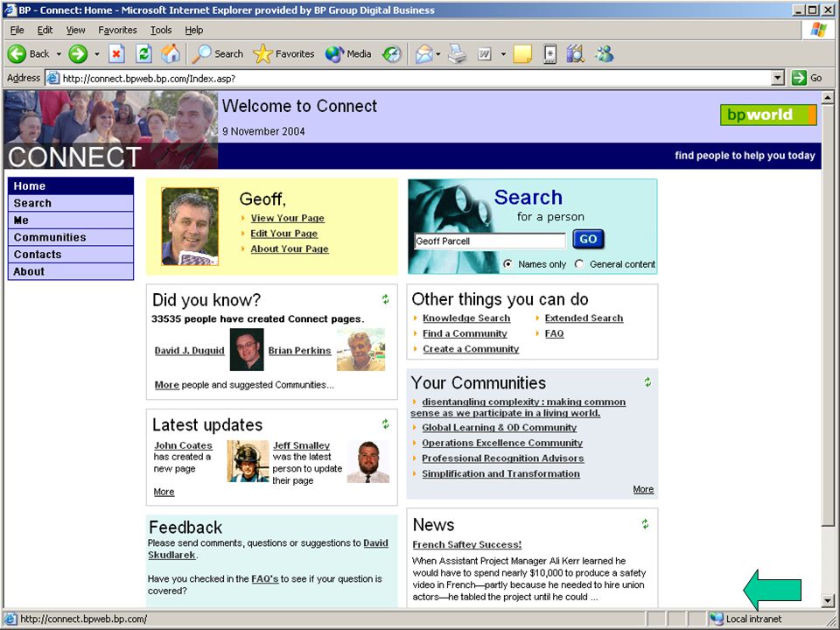Open the Mail envelope icon
Image resolution: width=840 pixels, height=630 pixels.
(x=424, y=53)
